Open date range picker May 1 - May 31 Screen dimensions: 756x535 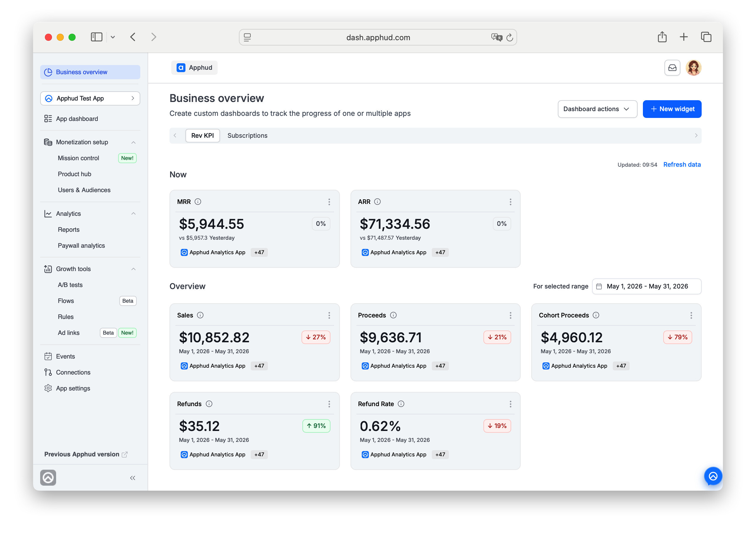click(x=647, y=286)
